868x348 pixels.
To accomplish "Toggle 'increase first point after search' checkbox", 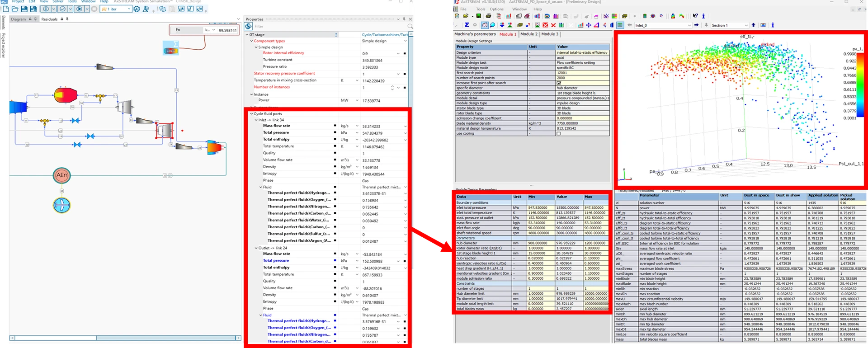I will (559, 83).
